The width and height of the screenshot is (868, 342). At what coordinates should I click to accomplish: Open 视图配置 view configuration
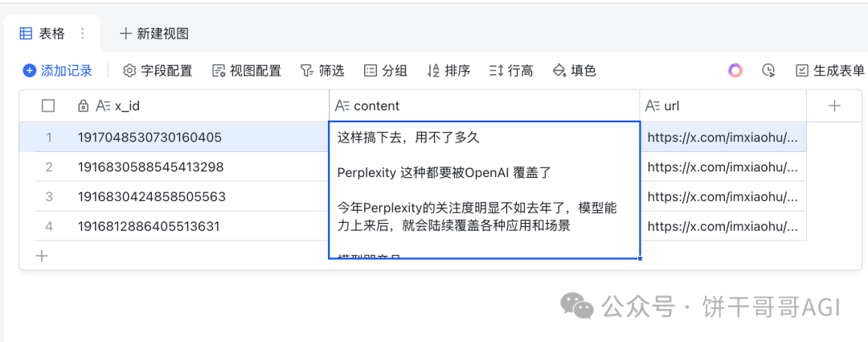coord(247,70)
